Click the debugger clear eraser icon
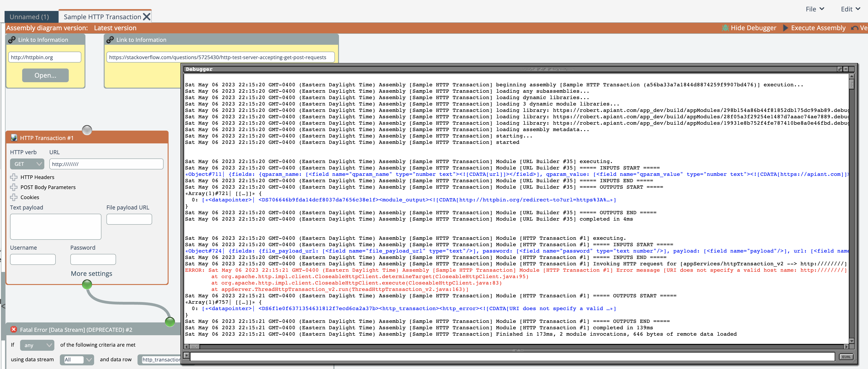Viewport: 868px width, 369px height. (x=840, y=69)
